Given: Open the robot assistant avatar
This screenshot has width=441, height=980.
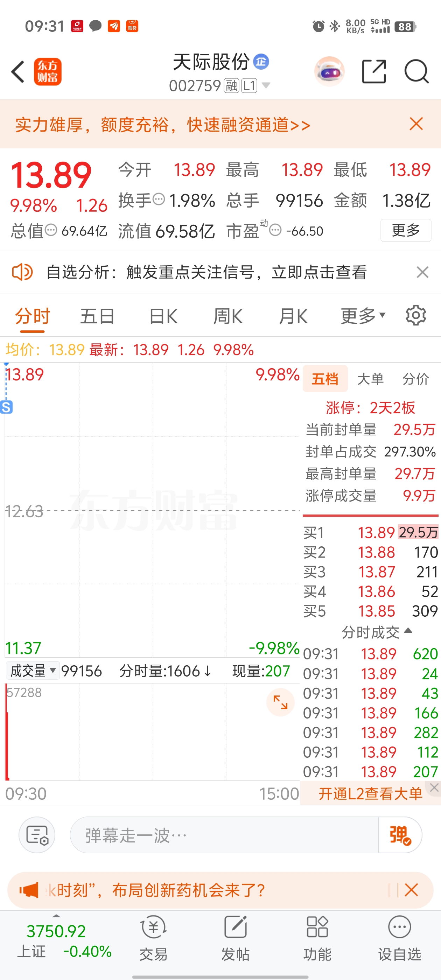Looking at the screenshot, I should [x=329, y=71].
